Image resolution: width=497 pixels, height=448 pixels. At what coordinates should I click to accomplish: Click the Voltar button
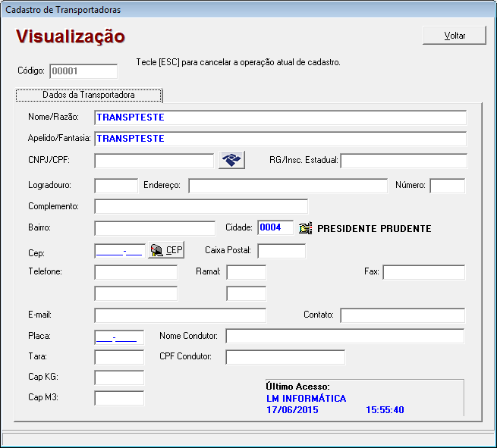tap(455, 36)
